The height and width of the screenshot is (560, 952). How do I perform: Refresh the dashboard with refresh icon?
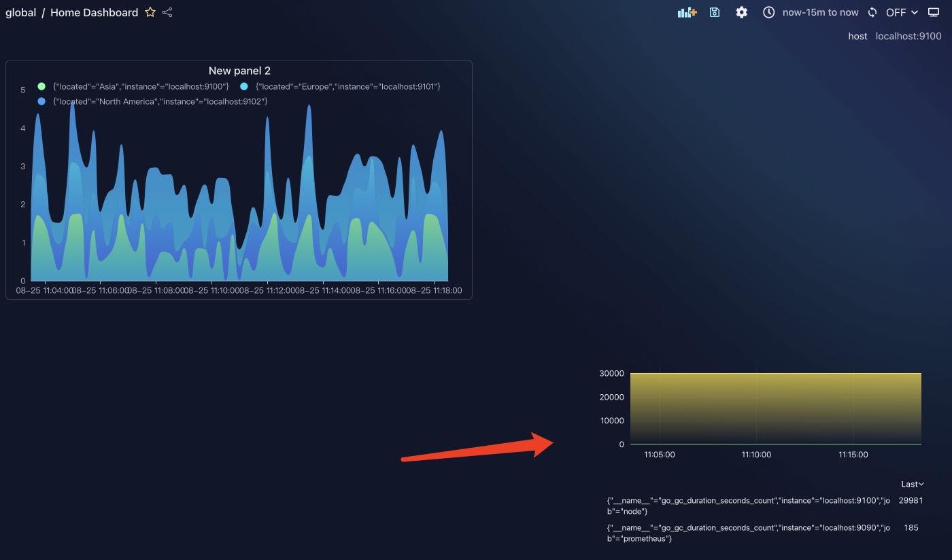click(872, 12)
